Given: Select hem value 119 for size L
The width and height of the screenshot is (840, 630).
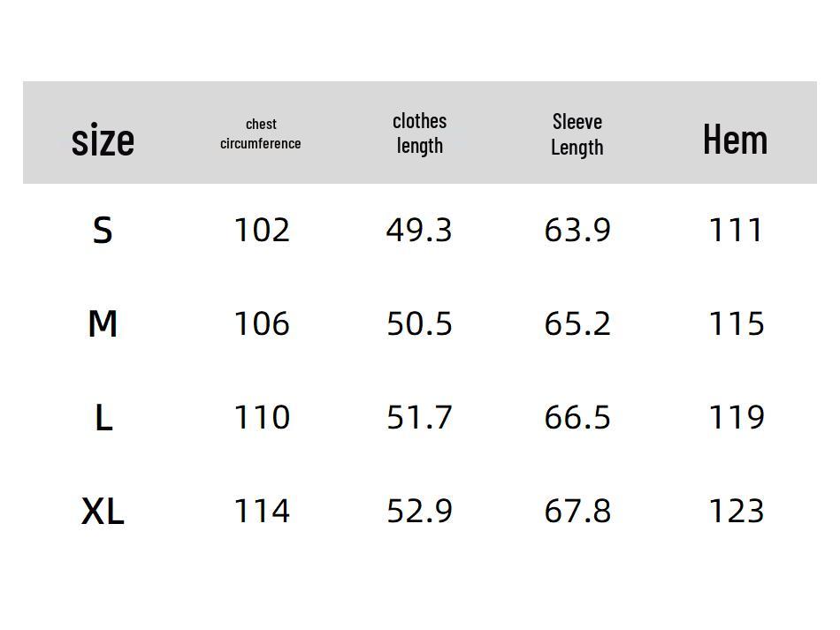Looking at the screenshot, I should click(736, 418).
